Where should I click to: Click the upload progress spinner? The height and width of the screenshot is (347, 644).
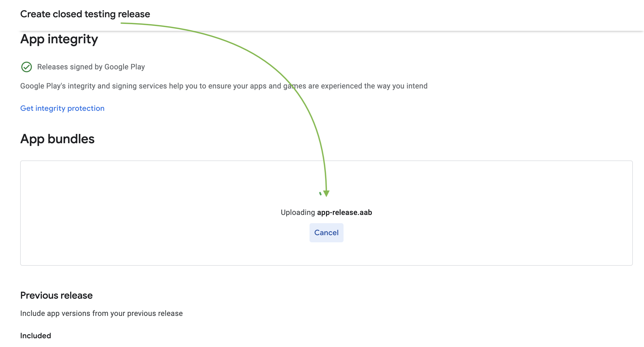pos(321,194)
